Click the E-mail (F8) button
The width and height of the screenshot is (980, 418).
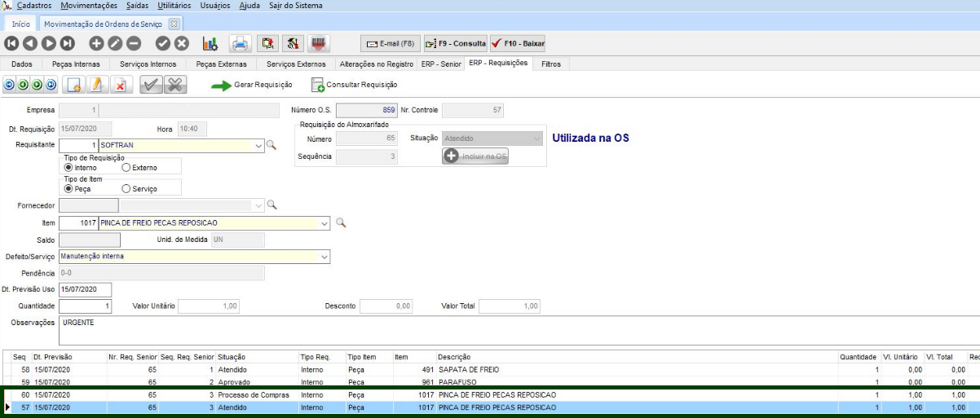391,43
